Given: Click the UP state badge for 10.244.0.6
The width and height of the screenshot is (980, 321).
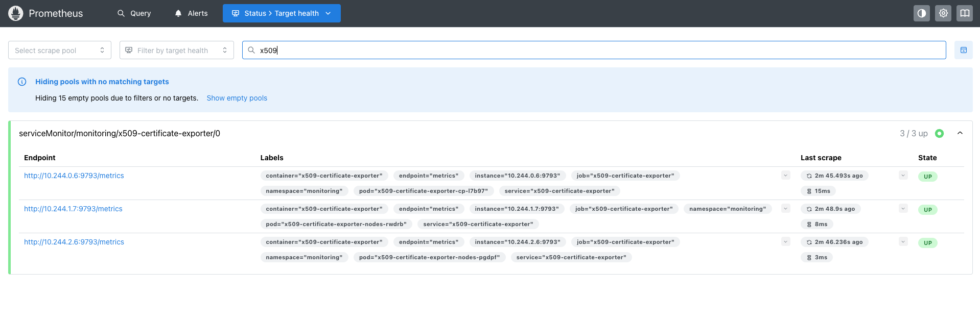Looking at the screenshot, I should pyautogui.click(x=928, y=177).
